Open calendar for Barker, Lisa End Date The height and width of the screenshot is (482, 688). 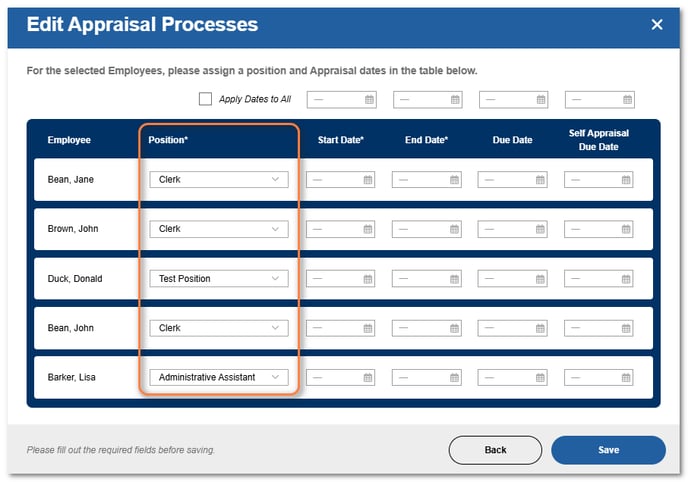(454, 378)
